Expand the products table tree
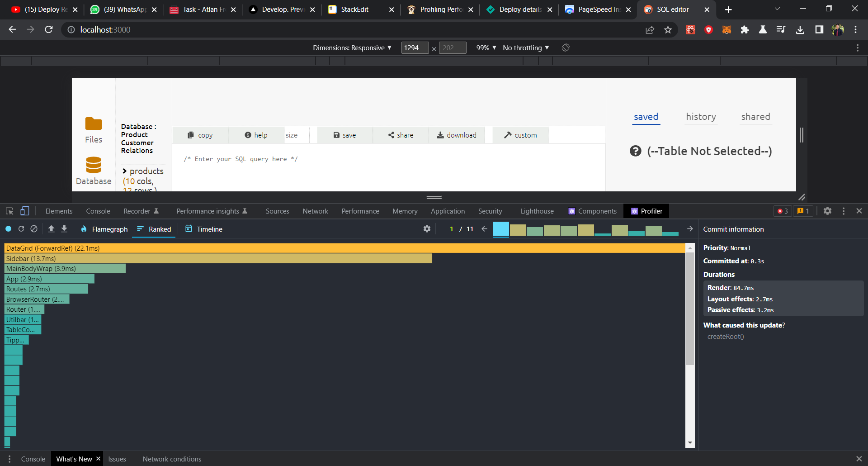The image size is (868, 466). (x=125, y=171)
